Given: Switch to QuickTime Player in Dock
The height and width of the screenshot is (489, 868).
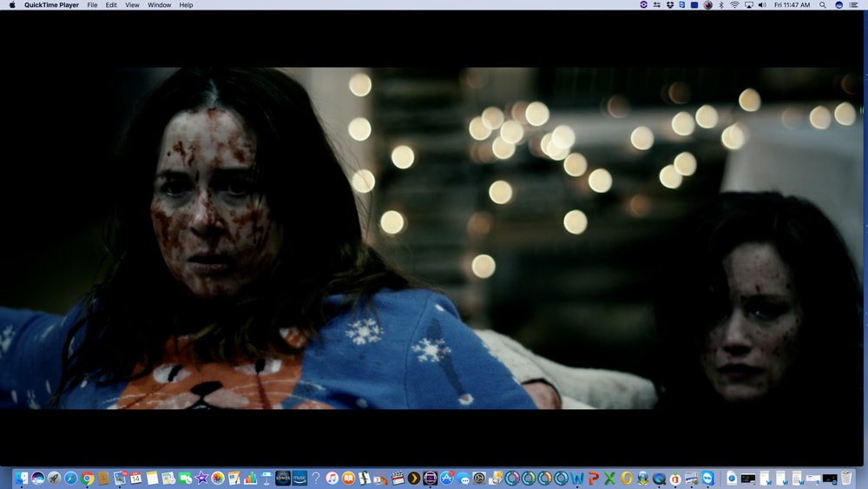Looking at the screenshot, I should pos(659,478).
